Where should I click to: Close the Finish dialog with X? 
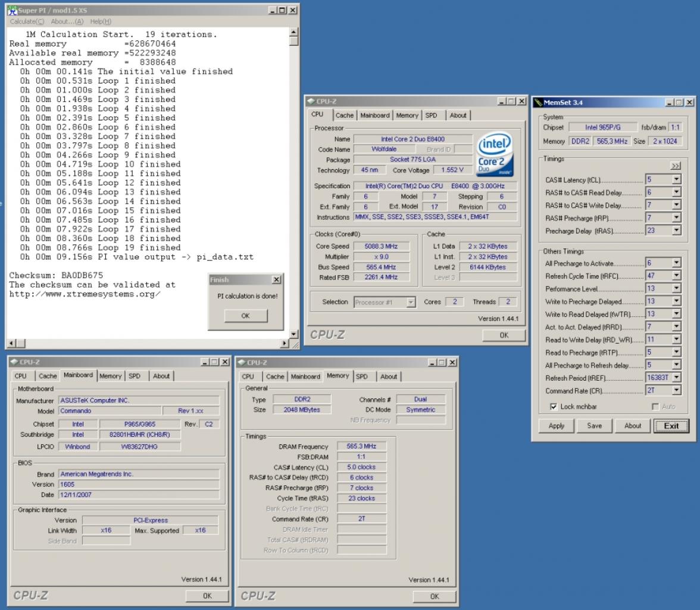[x=276, y=280]
